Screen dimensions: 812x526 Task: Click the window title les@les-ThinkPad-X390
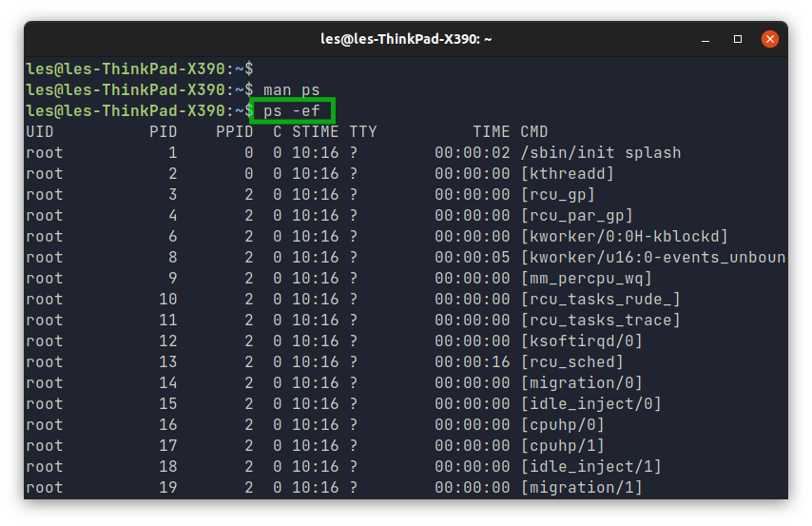click(x=406, y=39)
